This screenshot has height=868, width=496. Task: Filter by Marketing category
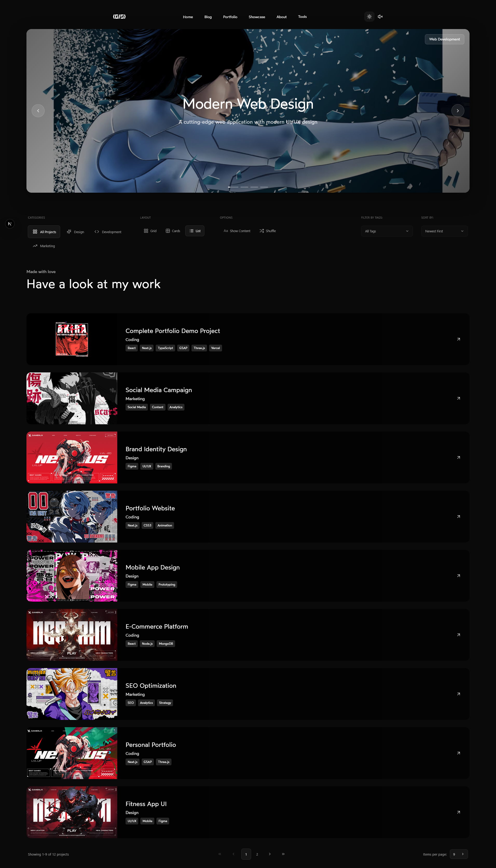click(44, 246)
